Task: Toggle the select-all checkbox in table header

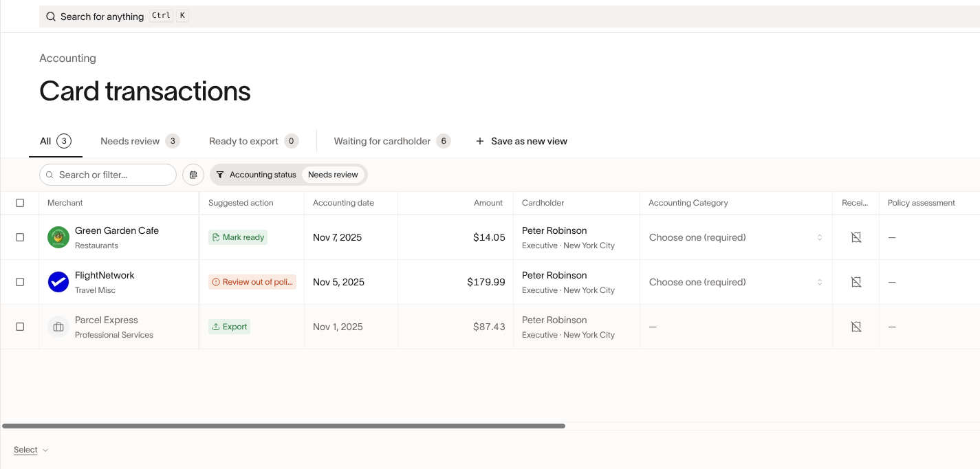Action: tap(20, 203)
